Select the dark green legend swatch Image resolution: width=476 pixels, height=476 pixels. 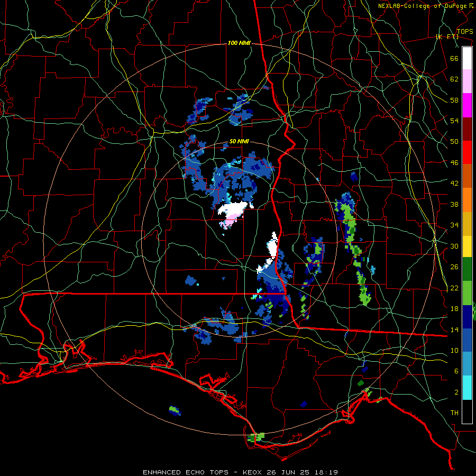pyautogui.click(x=467, y=269)
